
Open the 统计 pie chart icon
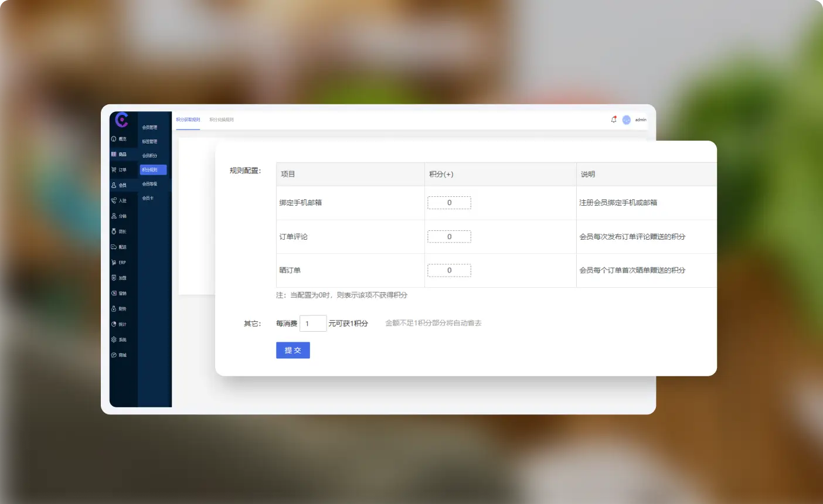tap(114, 324)
